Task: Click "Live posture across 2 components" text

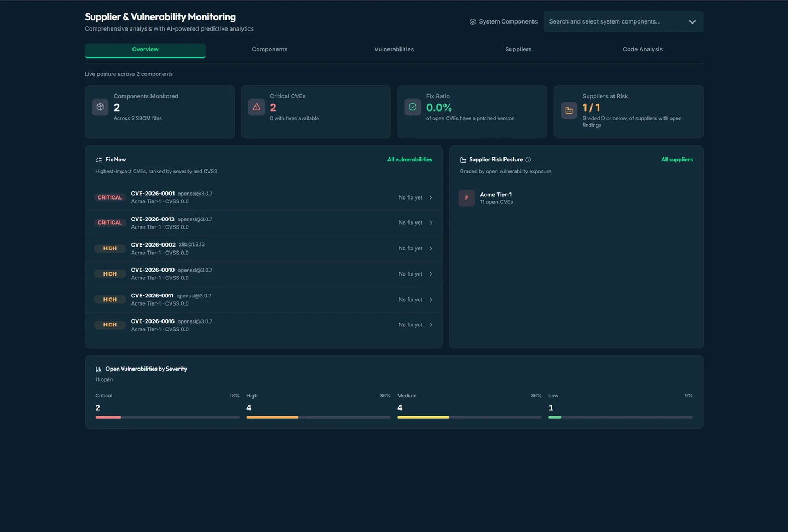Action: point(129,74)
